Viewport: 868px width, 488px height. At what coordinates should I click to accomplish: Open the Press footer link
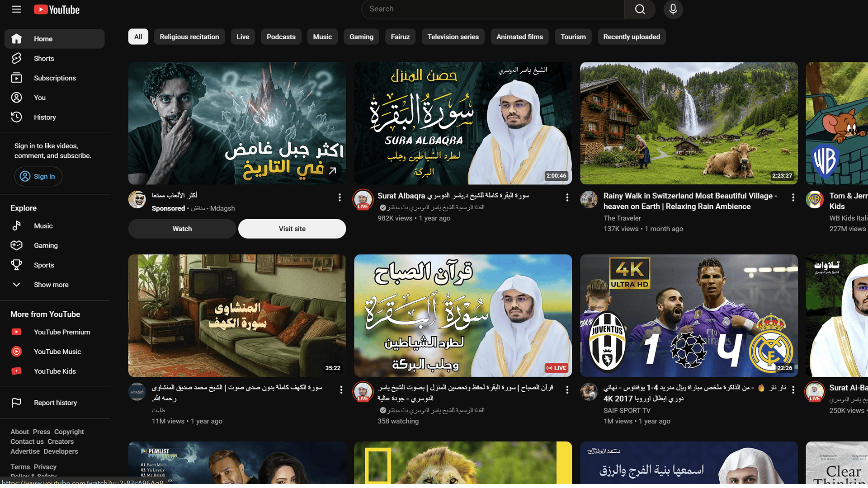coord(42,432)
